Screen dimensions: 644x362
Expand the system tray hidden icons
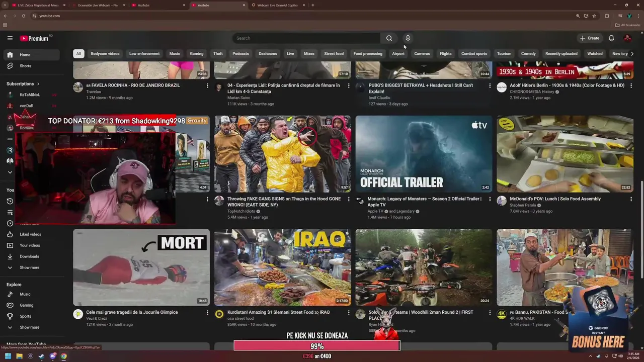click(x=591, y=356)
